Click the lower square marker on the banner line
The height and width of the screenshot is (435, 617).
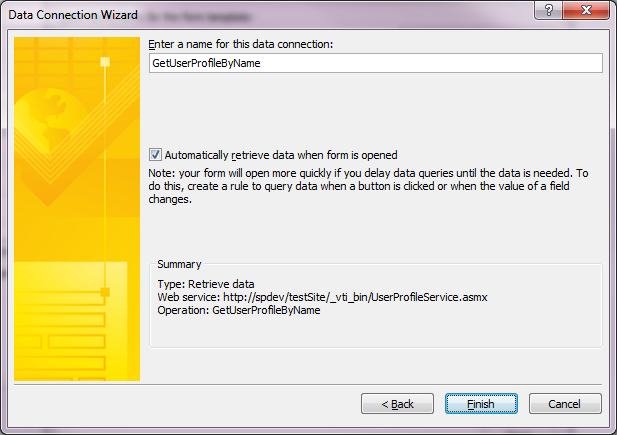(x=105, y=292)
